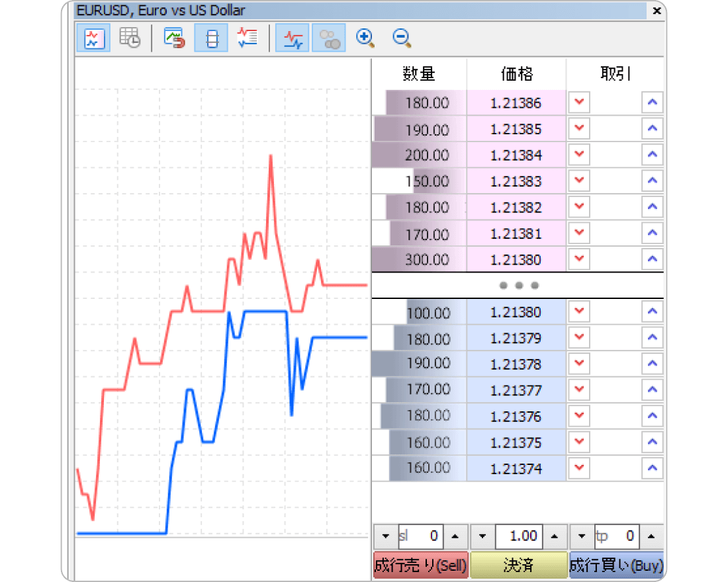Screen dimensions: 728x582
Task: Click blue buy arrow at price 1.21382
Action: 653,206
